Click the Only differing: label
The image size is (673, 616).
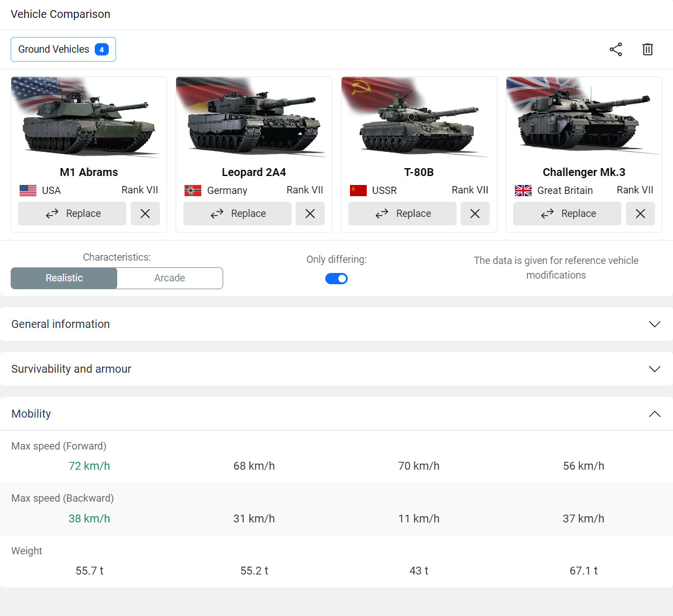336,260
